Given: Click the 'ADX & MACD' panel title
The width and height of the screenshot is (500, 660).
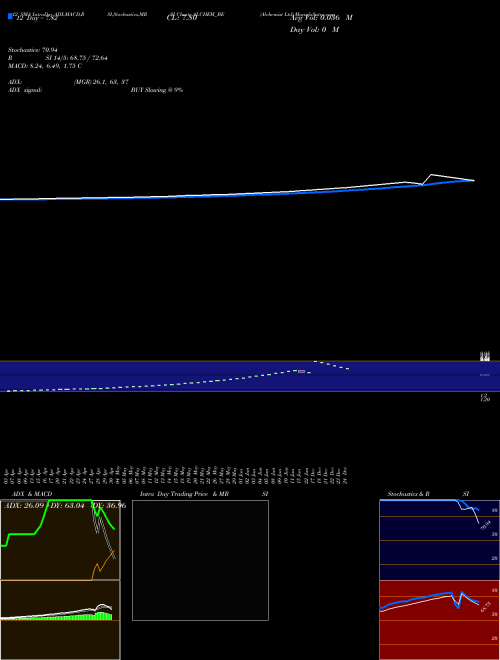Looking at the screenshot, I should (x=32, y=494).
